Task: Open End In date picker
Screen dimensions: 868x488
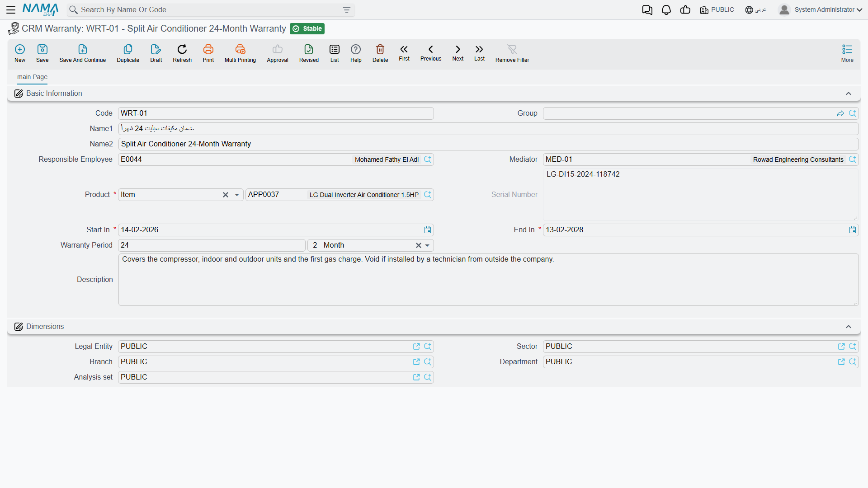Action: click(853, 230)
